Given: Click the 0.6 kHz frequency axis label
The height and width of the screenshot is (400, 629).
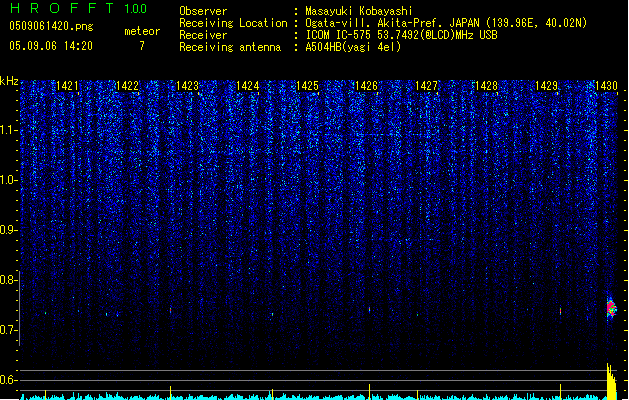Looking at the screenshot, I should click(8, 380).
